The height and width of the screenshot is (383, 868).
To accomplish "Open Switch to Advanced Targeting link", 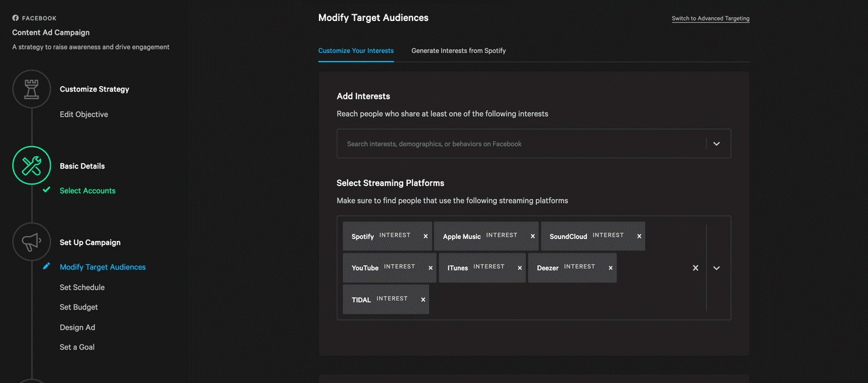I will [x=711, y=18].
